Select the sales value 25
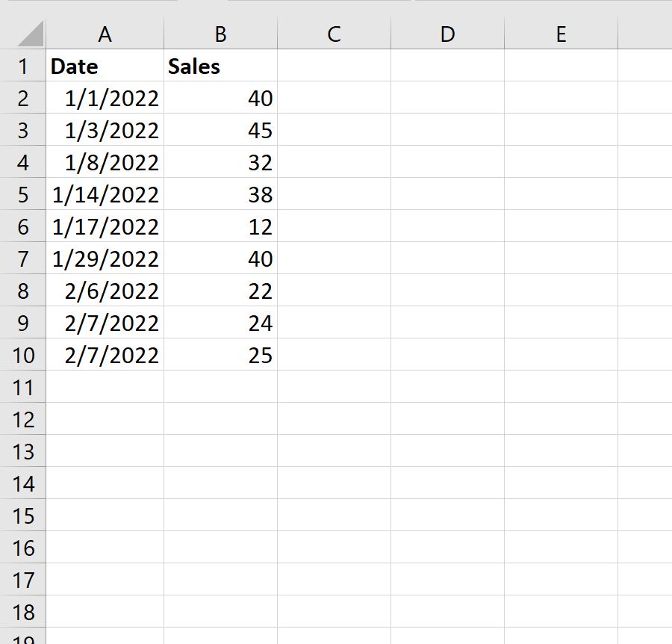The width and height of the screenshot is (672, 644). tap(220, 355)
